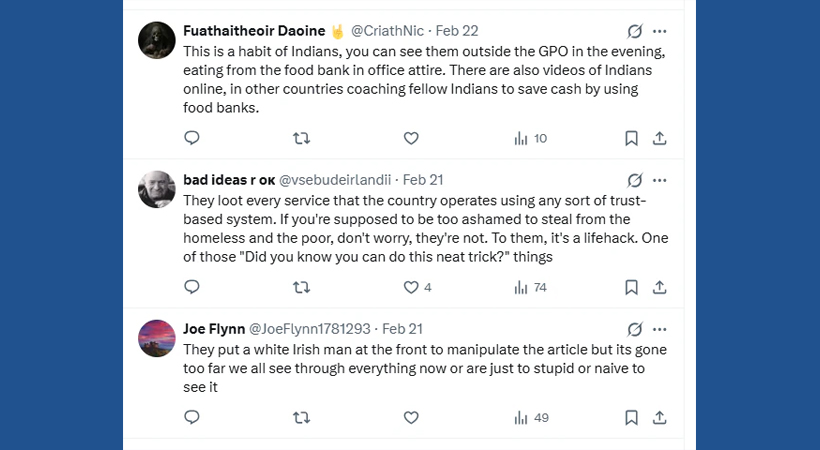The image size is (820, 450).
Task: Click bad ideas r ок's profile avatar
Action: point(157,189)
